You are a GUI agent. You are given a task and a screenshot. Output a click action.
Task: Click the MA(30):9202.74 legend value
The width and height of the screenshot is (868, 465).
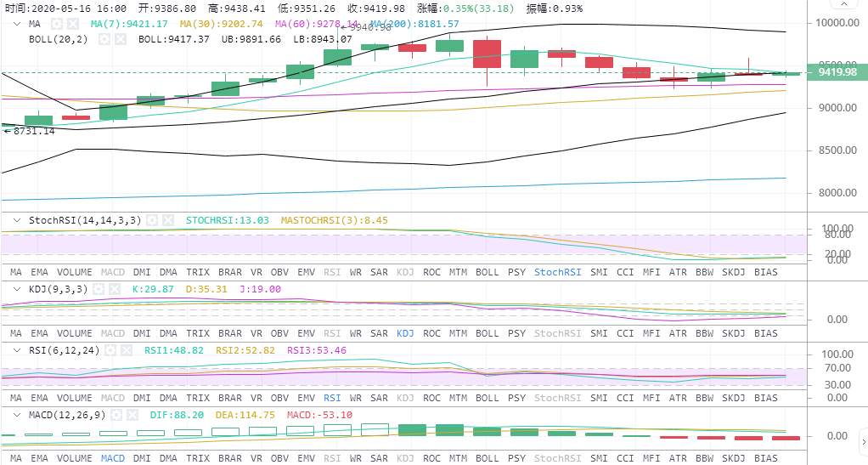[x=222, y=25]
